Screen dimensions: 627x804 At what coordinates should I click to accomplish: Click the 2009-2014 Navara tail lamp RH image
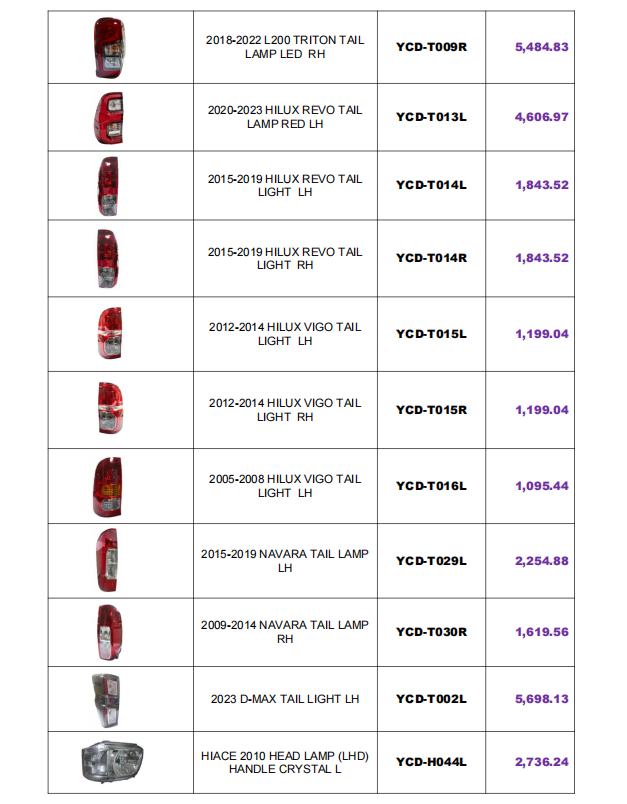click(x=110, y=632)
